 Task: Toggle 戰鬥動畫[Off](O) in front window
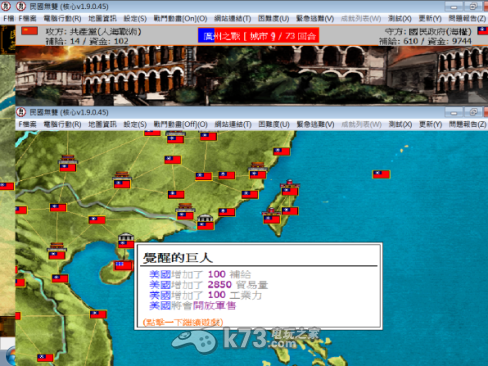(180, 124)
